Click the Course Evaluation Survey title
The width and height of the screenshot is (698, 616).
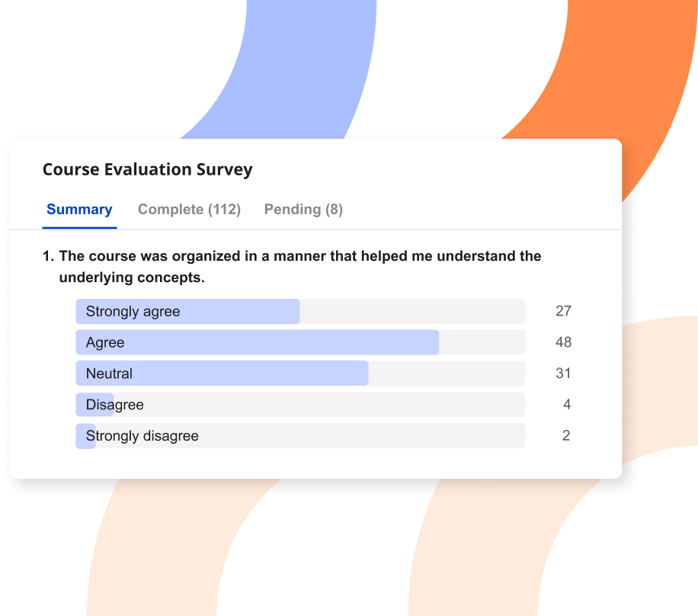tap(147, 170)
